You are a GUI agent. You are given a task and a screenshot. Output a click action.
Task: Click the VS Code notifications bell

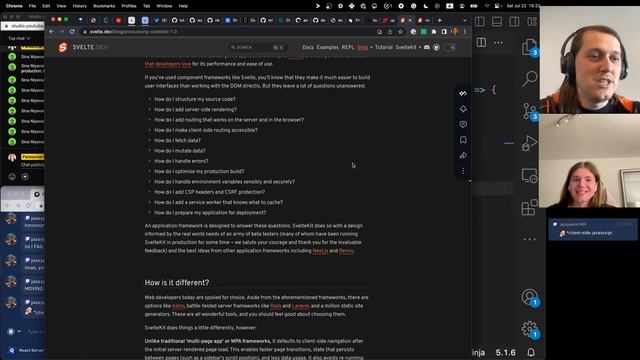(531, 352)
